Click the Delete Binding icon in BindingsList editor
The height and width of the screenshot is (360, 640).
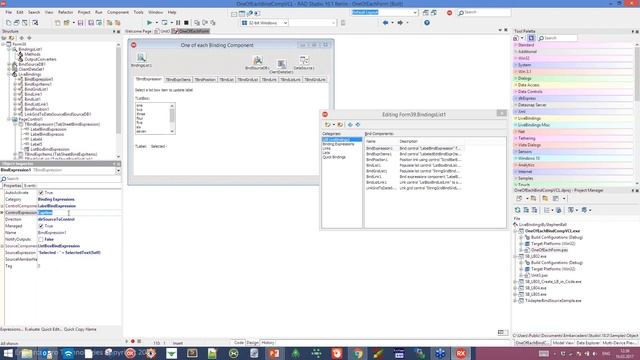[340, 124]
